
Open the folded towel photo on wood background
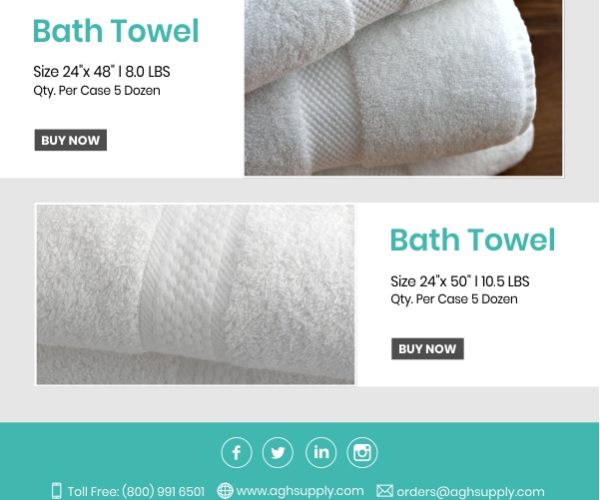403,88
